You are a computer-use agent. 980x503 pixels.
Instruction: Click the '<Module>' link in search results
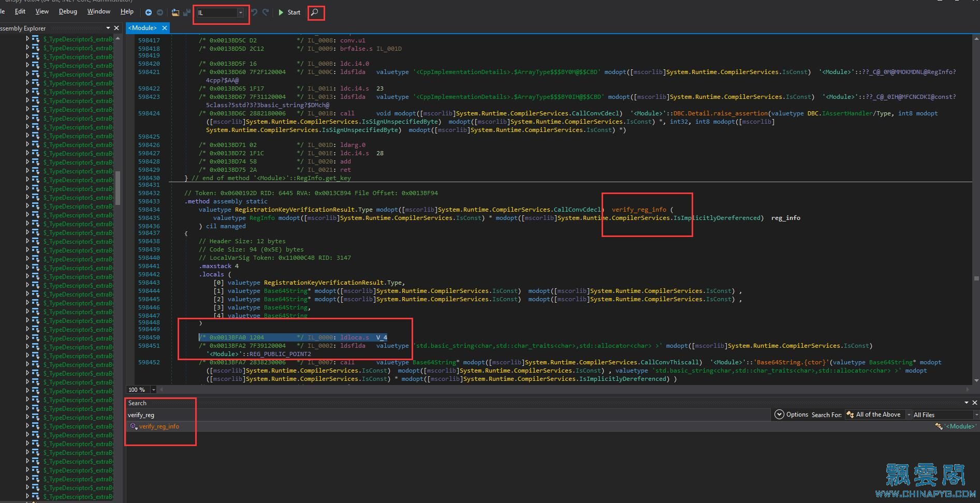960,426
